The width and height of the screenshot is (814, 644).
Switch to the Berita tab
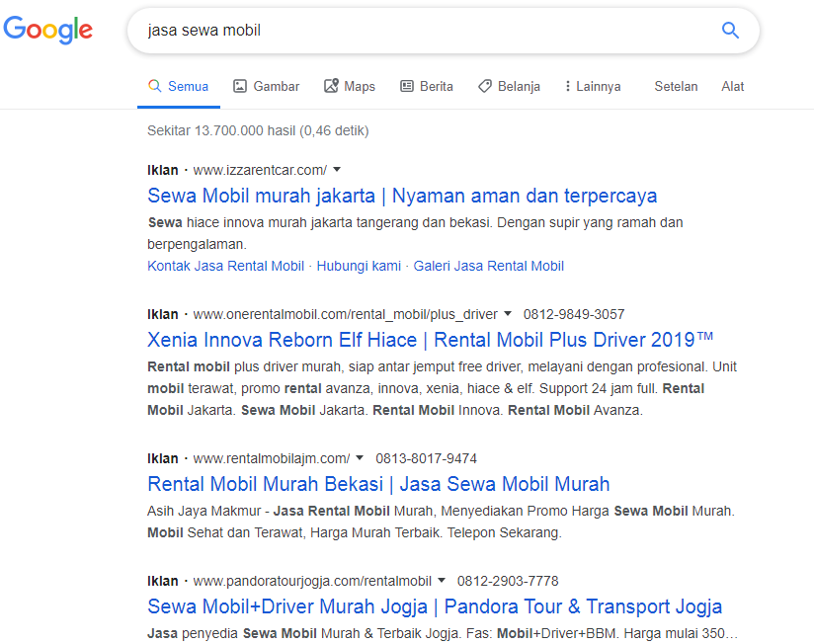point(427,86)
